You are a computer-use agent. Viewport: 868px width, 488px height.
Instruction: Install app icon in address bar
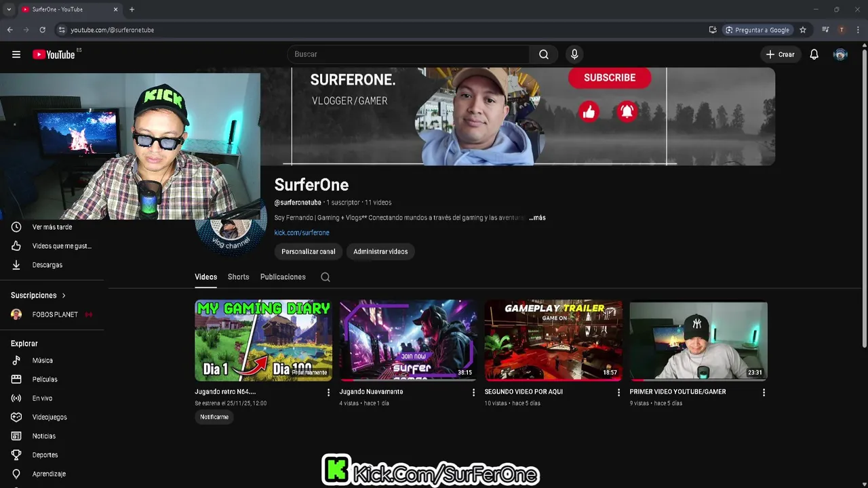click(x=713, y=30)
